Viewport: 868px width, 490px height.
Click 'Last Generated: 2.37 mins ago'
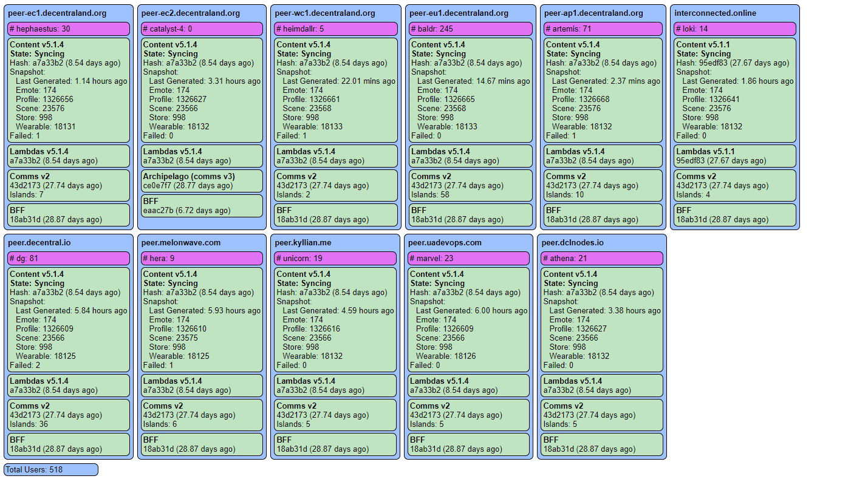point(606,81)
